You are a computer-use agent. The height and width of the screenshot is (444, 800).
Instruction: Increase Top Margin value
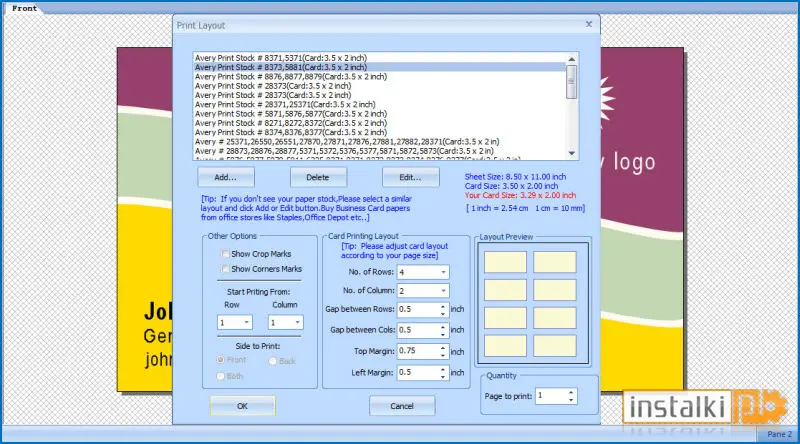coord(443,348)
